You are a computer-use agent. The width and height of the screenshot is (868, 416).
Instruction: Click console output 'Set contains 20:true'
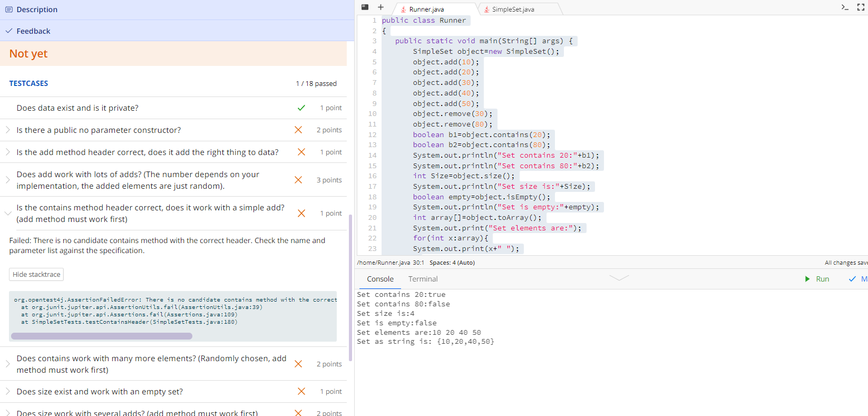tap(401, 295)
